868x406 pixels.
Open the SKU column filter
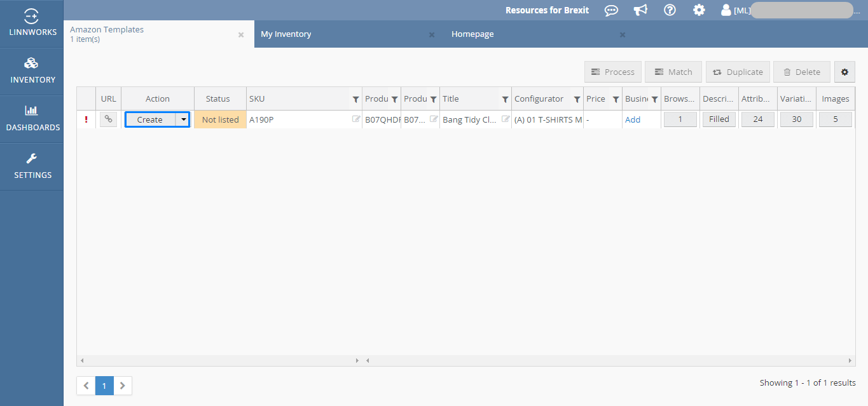pos(355,99)
